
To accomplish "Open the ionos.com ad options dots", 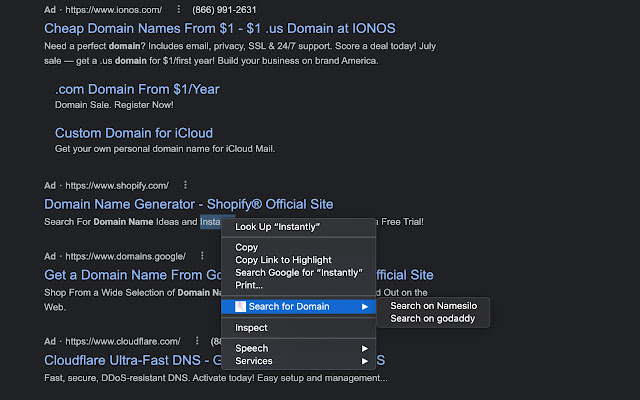I will click(178, 9).
